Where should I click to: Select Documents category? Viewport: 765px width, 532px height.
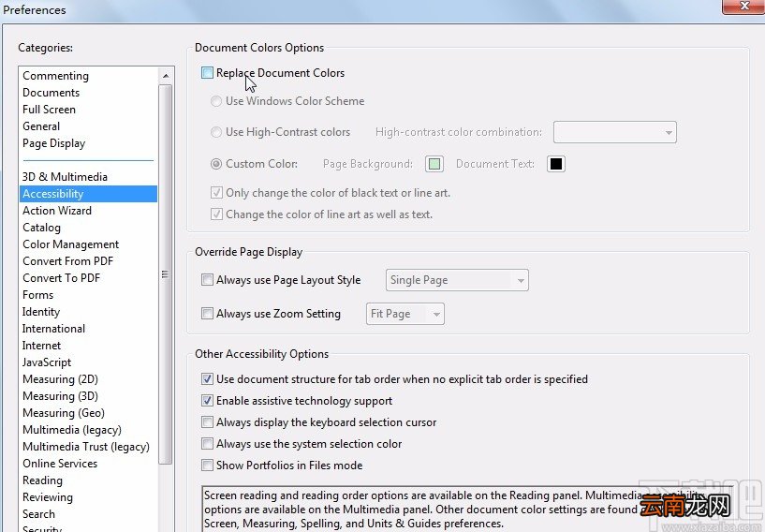(51, 93)
